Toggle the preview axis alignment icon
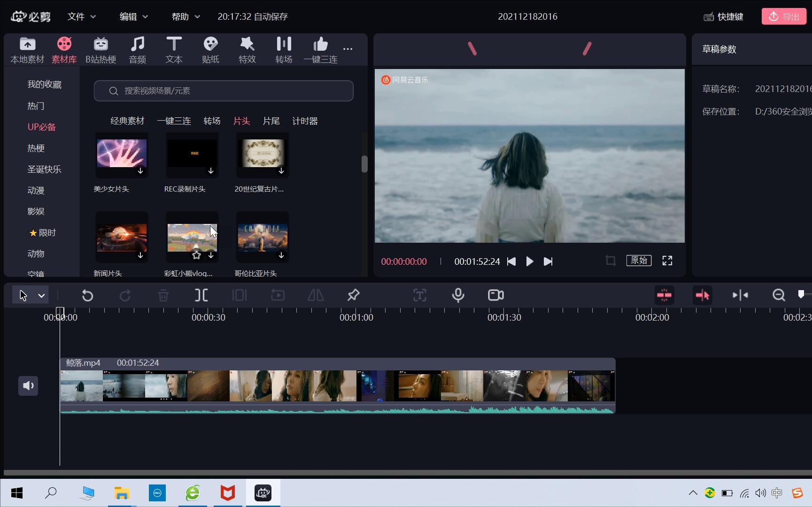Image resolution: width=812 pixels, height=507 pixels. point(741,295)
